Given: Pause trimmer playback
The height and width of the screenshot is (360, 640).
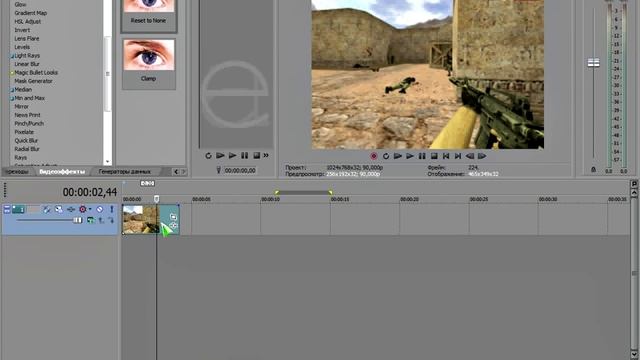Looking at the screenshot, I should pos(244,156).
